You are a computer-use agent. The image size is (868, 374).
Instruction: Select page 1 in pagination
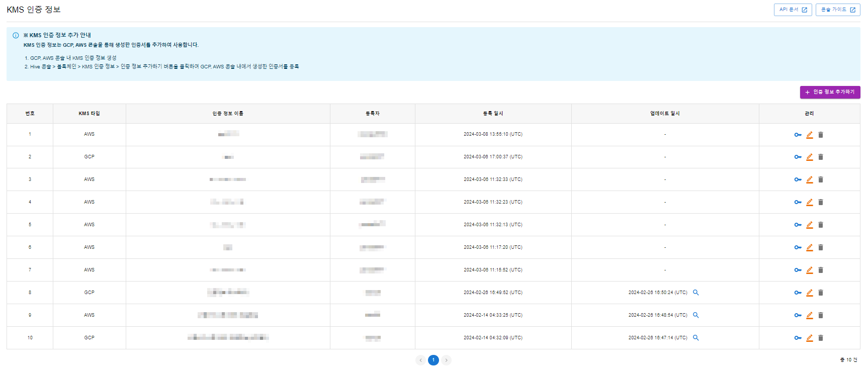433,360
